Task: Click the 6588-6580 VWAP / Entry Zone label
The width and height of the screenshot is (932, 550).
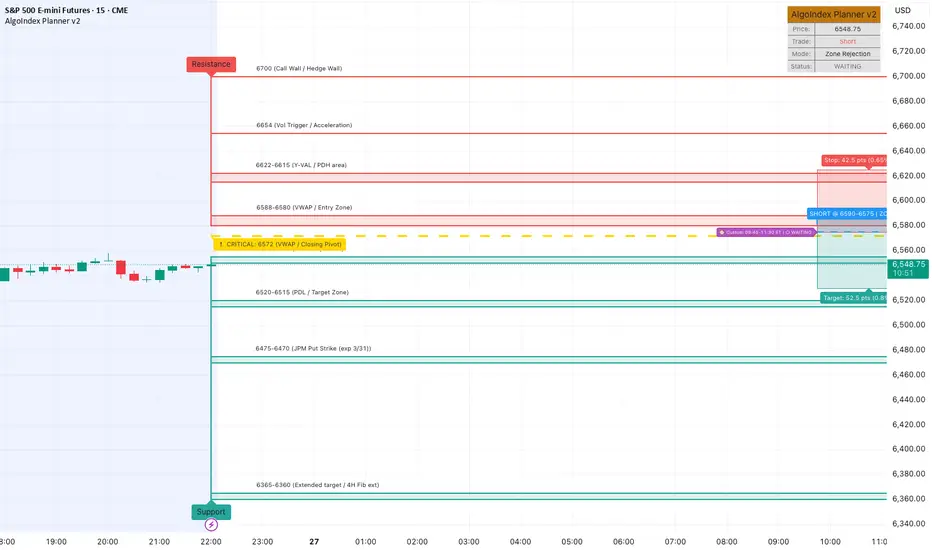Action: tap(304, 208)
